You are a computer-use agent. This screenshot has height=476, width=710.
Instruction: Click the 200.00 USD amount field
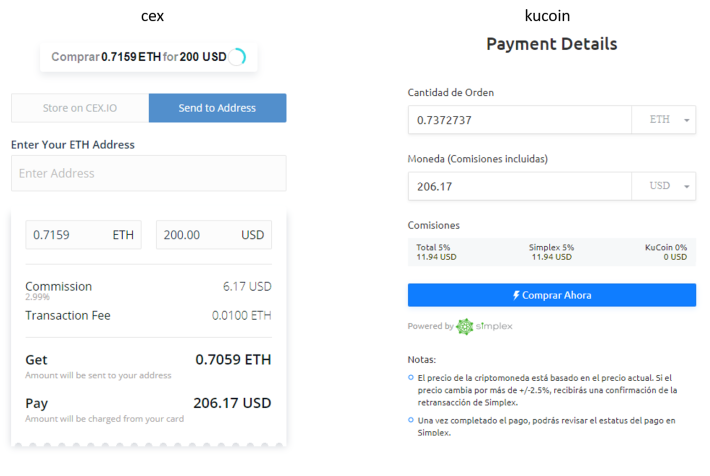pyautogui.click(x=214, y=235)
